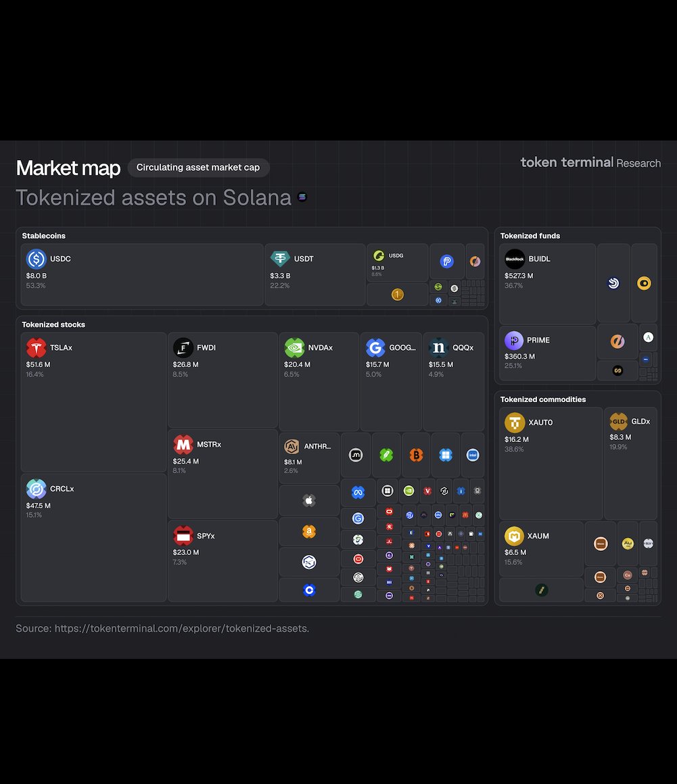The image size is (677, 784).
Task: Click the 38.6% XAUT0 share
Action: [x=514, y=449]
